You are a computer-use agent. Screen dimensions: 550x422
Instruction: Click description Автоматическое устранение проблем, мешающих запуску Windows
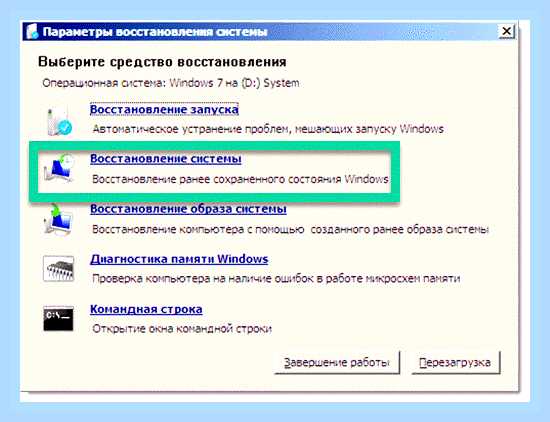268,129
